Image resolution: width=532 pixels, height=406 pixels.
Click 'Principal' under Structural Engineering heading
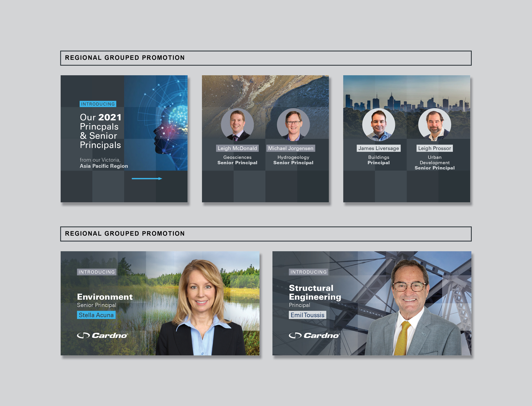click(299, 305)
